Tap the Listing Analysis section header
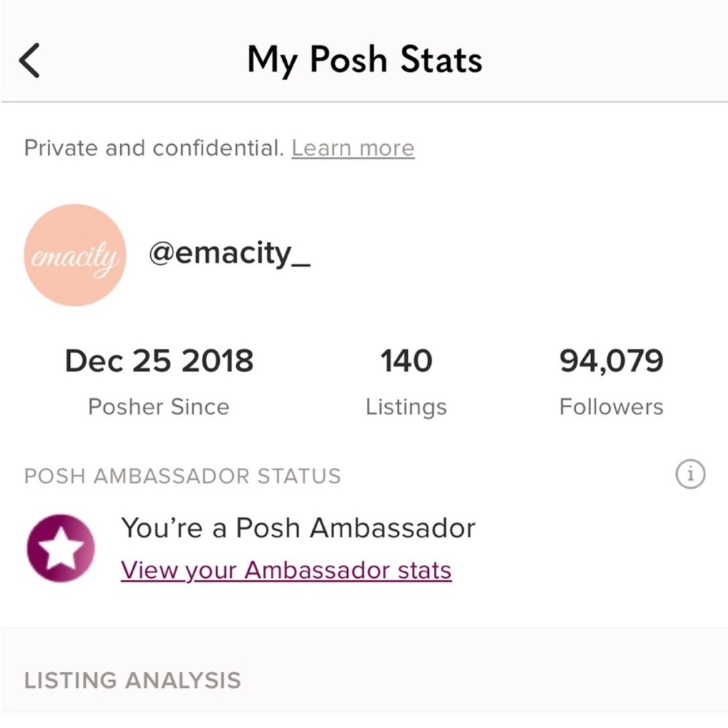The height and width of the screenshot is (728, 728). click(x=132, y=681)
